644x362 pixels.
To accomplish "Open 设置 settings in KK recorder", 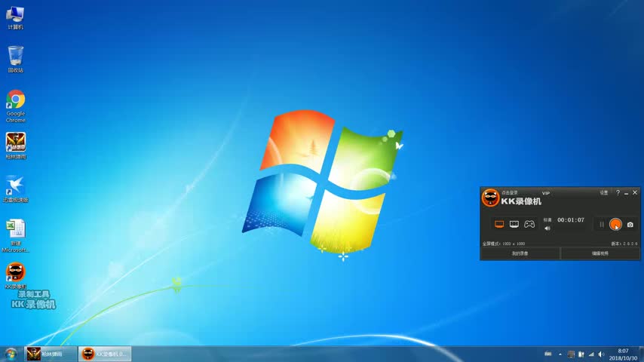I will [604, 193].
